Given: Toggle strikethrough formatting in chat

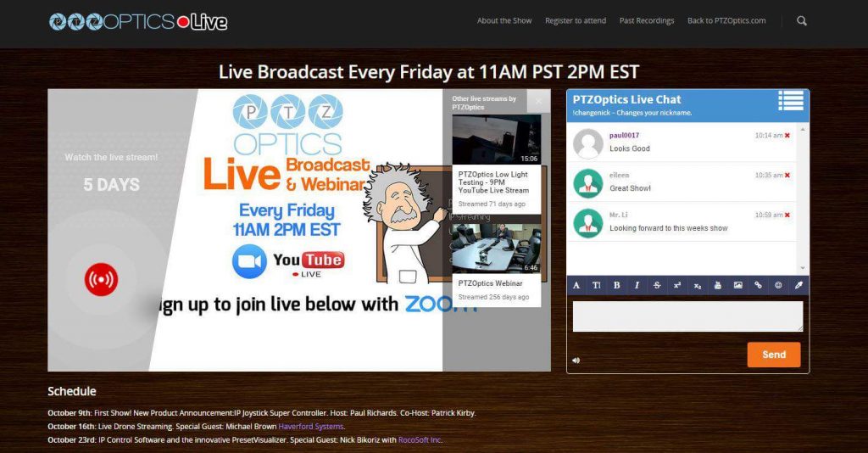Looking at the screenshot, I should 657,285.
